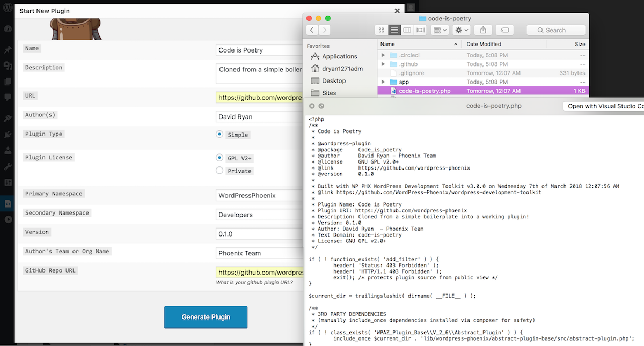Switch Finder to list view
Image resolution: width=644 pixels, height=346 pixels.
394,30
